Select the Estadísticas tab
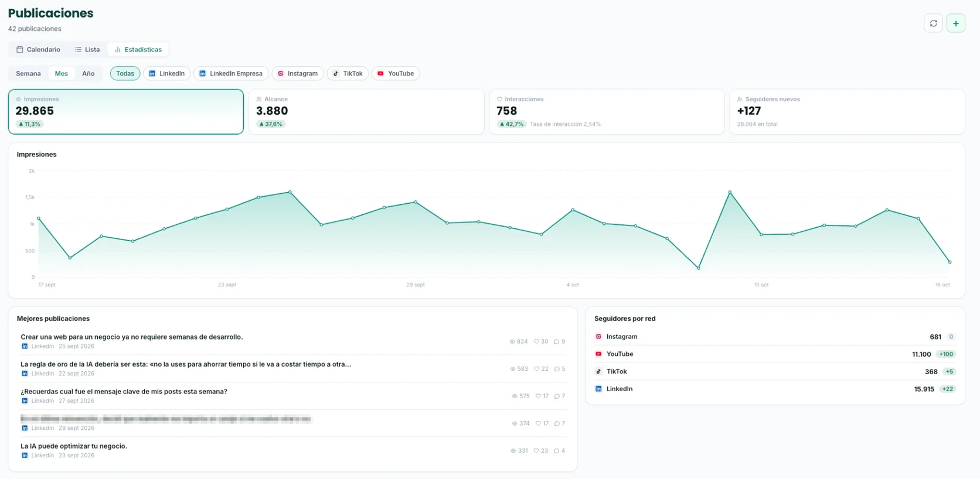 pyautogui.click(x=138, y=50)
